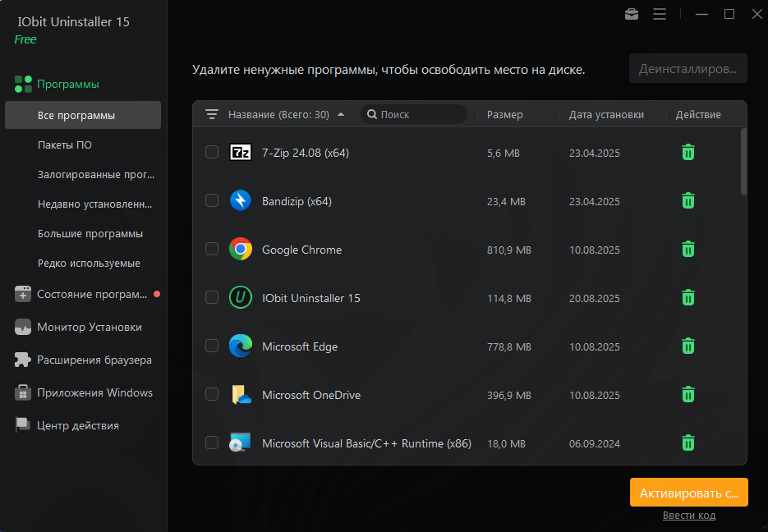Open Центр действия from the sidebar
Screen dimensions: 768x532
[77, 425]
